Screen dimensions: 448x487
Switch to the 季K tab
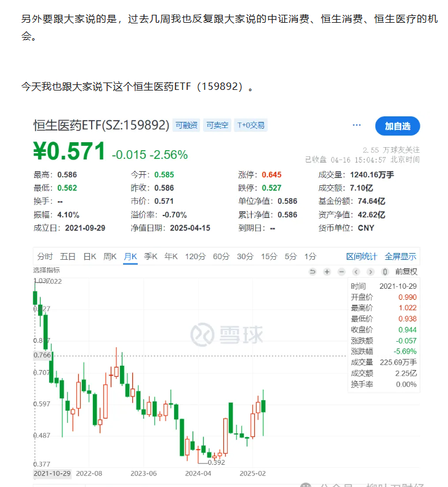pyautogui.click(x=151, y=257)
